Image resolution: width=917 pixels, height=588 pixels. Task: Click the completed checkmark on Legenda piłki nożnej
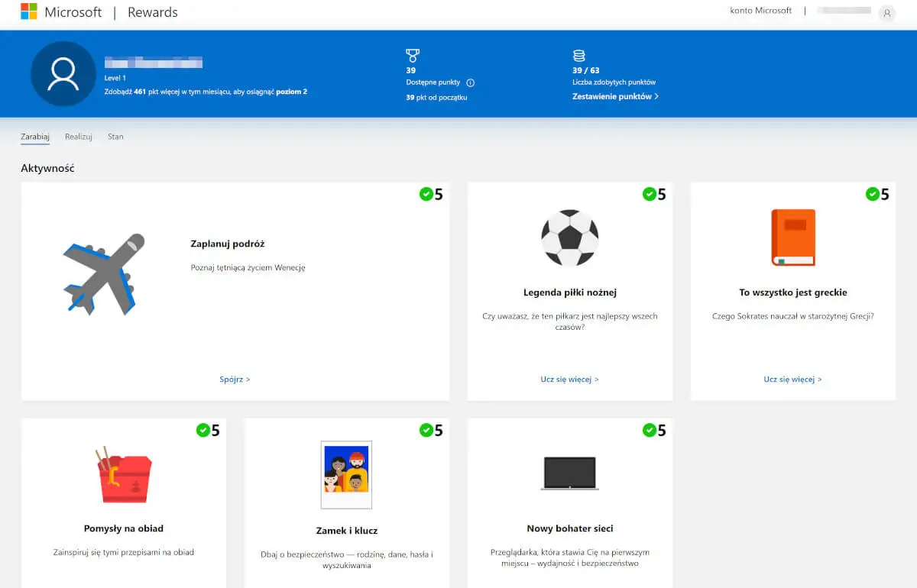click(x=651, y=194)
